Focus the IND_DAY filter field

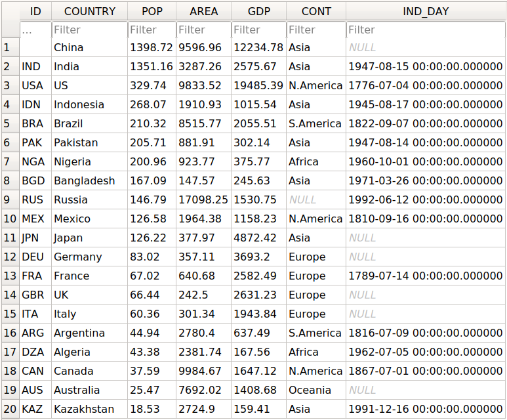point(426,30)
